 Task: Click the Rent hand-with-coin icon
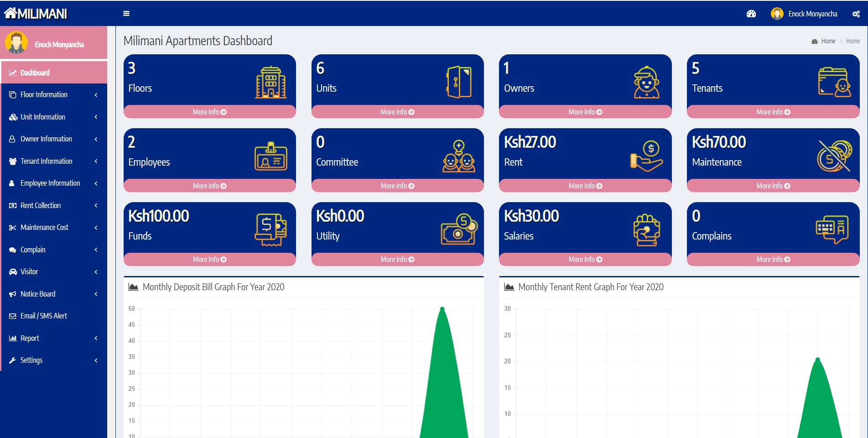(646, 156)
